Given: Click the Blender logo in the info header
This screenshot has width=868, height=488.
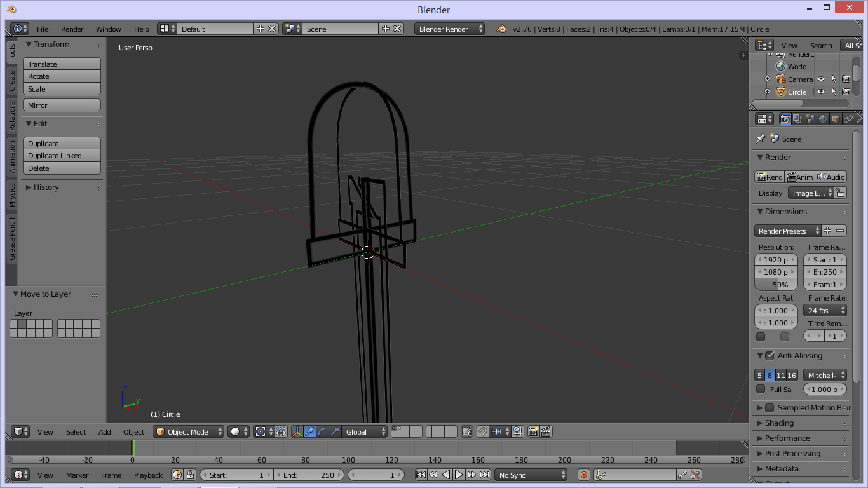Looking at the screenshot, I should [501, 29].
